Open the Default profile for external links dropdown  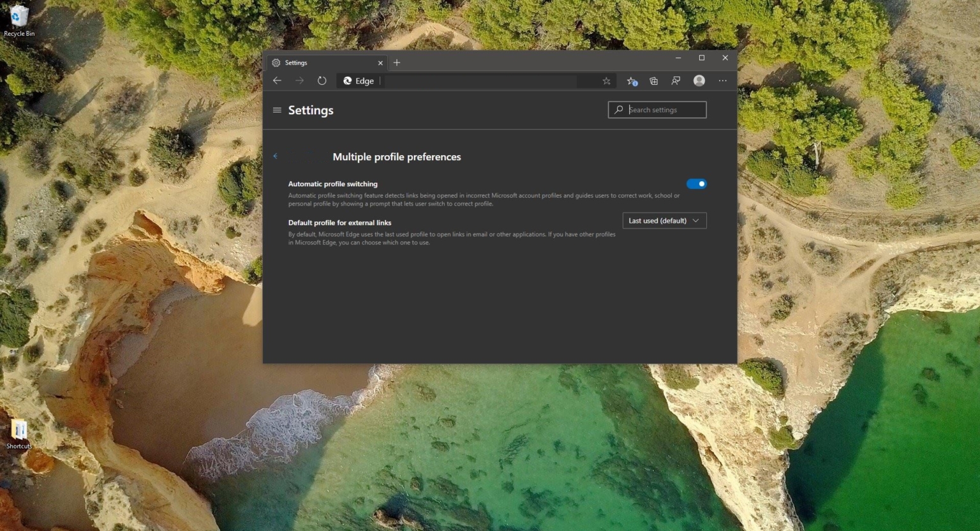point(664,220)
